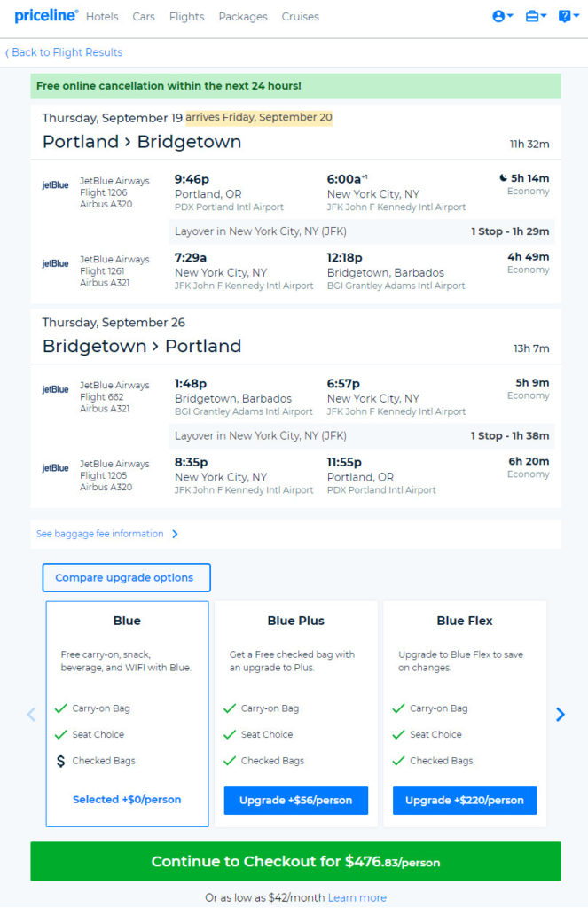This screenshot has height=908, width=588.
Task: Open the Hotels menu item
Action: pos(103,17)
